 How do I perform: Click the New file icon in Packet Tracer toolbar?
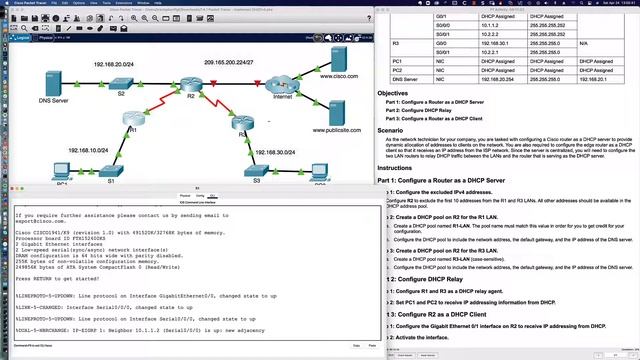(14, 18)
